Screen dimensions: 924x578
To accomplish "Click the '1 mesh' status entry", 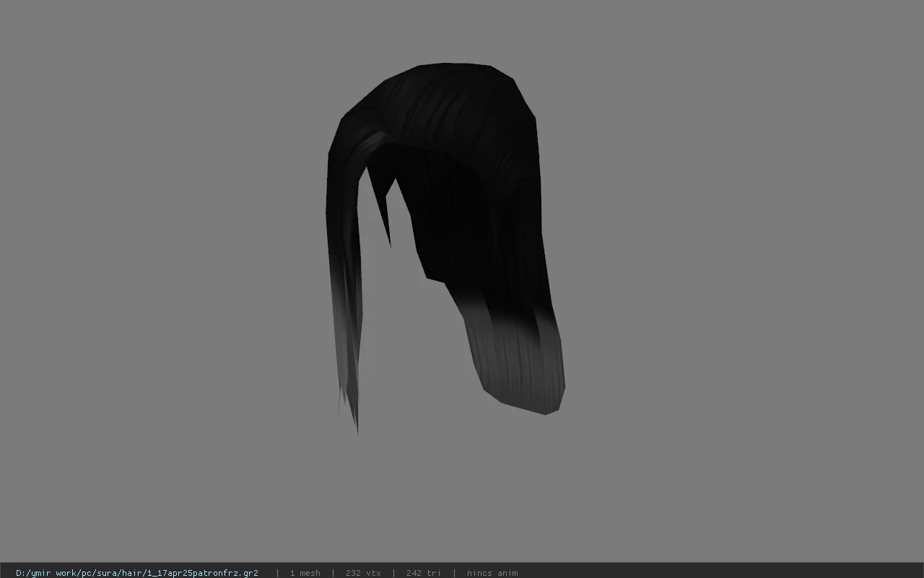I will tap(305, 573).
